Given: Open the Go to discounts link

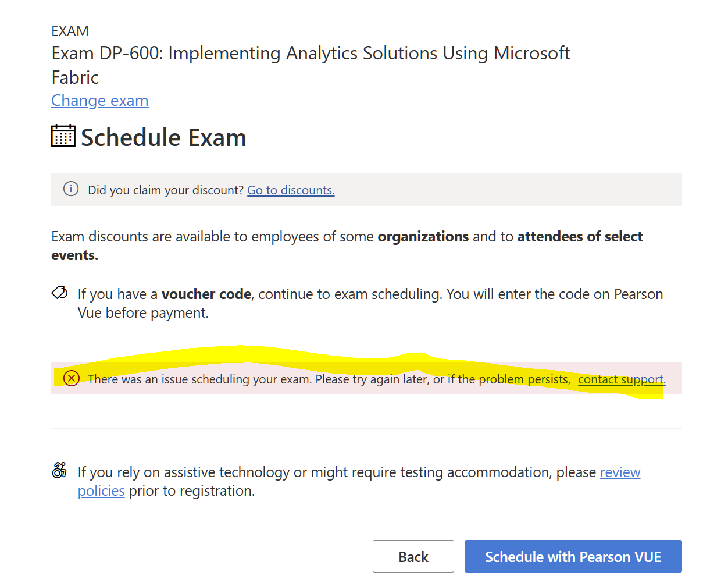Looking at the screenshot, I should click(x=291, y=190).
